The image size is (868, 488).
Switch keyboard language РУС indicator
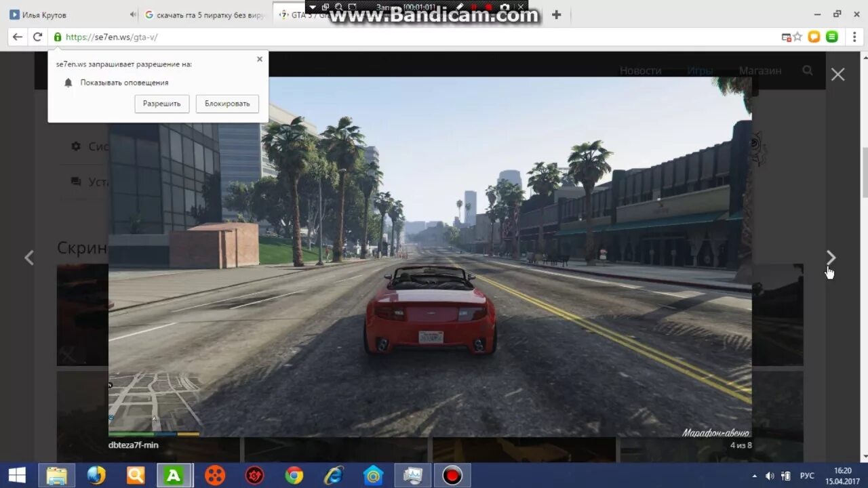[x=807, y=476]
